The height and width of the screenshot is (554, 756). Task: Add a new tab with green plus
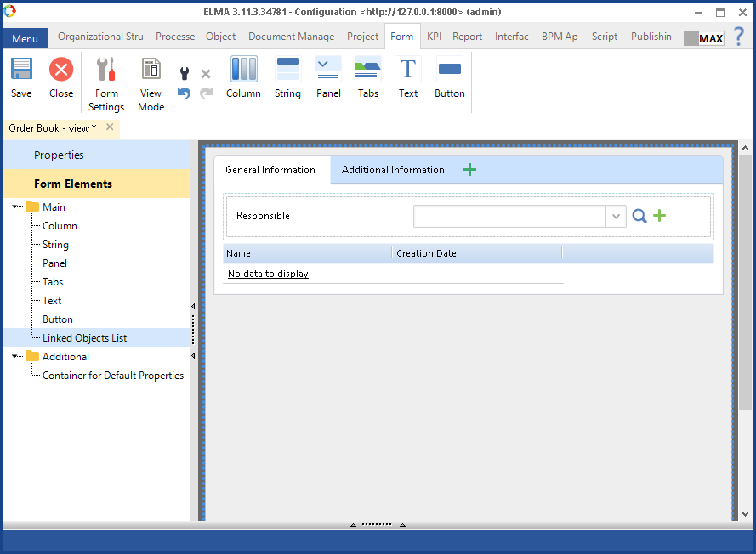coord(469,170)
